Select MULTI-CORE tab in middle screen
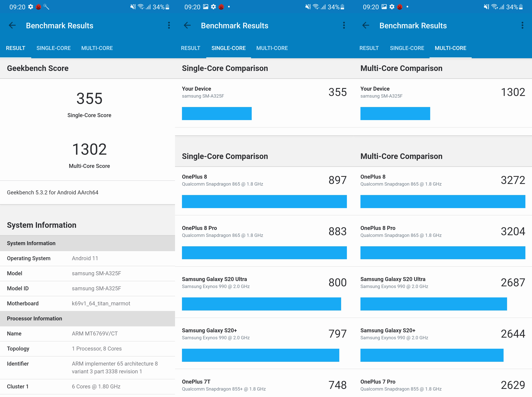 (272, 48)
